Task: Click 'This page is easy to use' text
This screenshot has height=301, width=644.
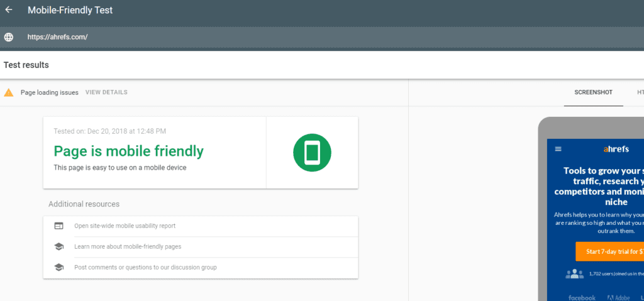Action: pos(120,168)
